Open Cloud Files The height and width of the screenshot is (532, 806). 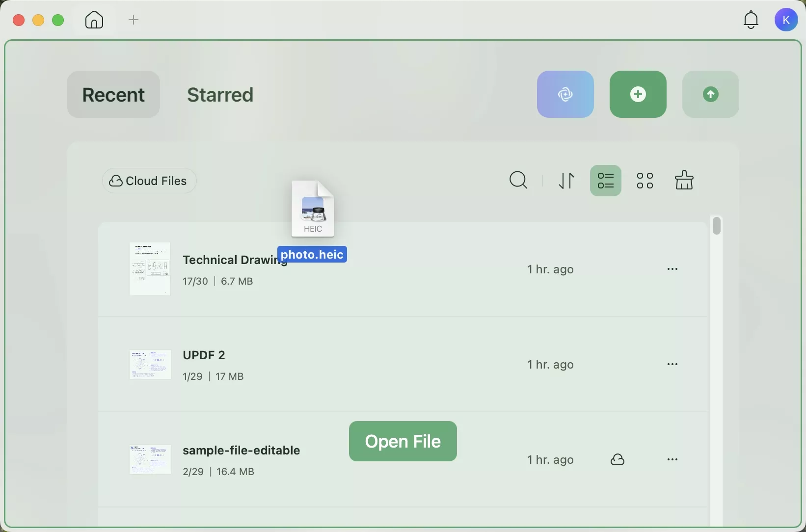pyautogui.click(x=149, y=181)
